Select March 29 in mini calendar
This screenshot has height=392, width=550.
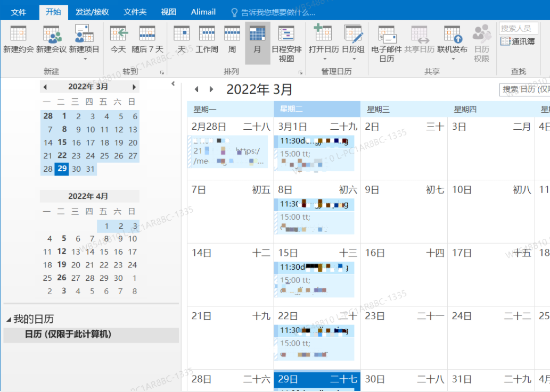coord(62,169)
